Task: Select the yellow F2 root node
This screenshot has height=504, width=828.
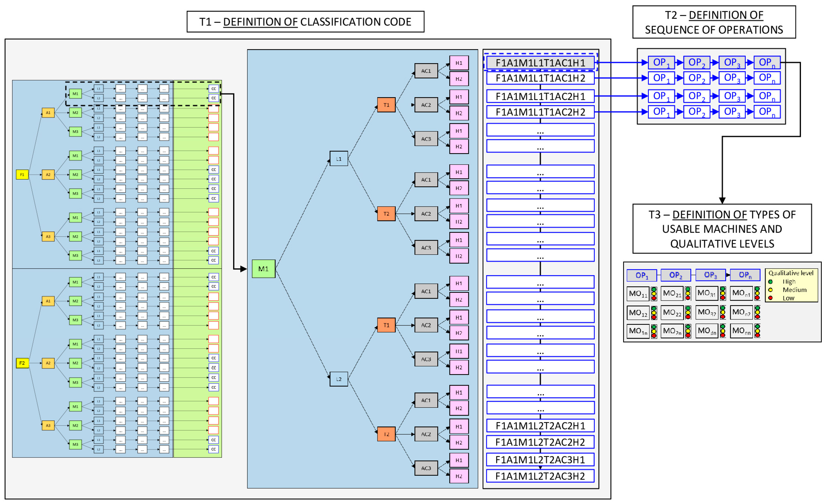Action: 22,363
